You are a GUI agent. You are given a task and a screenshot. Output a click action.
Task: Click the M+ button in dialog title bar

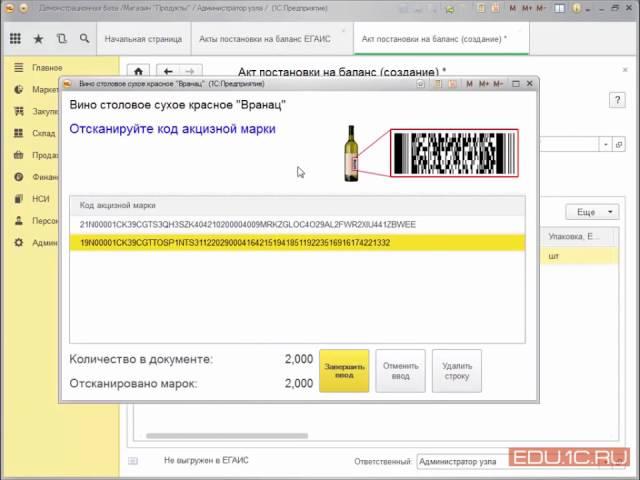pos(484,84)
